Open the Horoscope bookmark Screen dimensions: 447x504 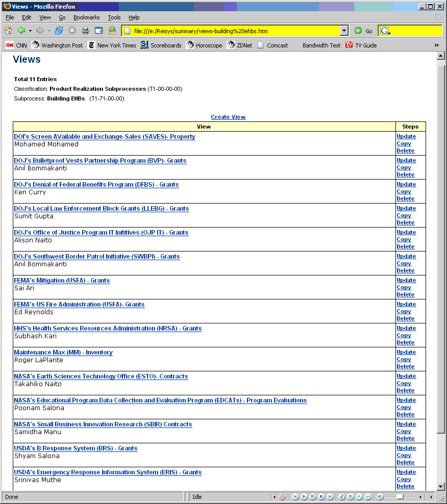pyautogui.click(x=204, y=45)
